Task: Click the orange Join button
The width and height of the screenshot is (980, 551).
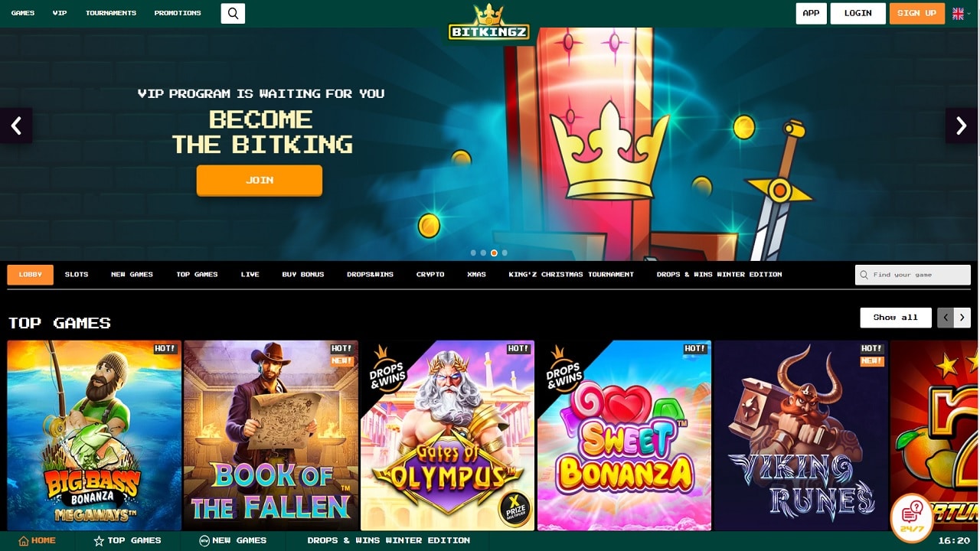Action: point(260,181)
